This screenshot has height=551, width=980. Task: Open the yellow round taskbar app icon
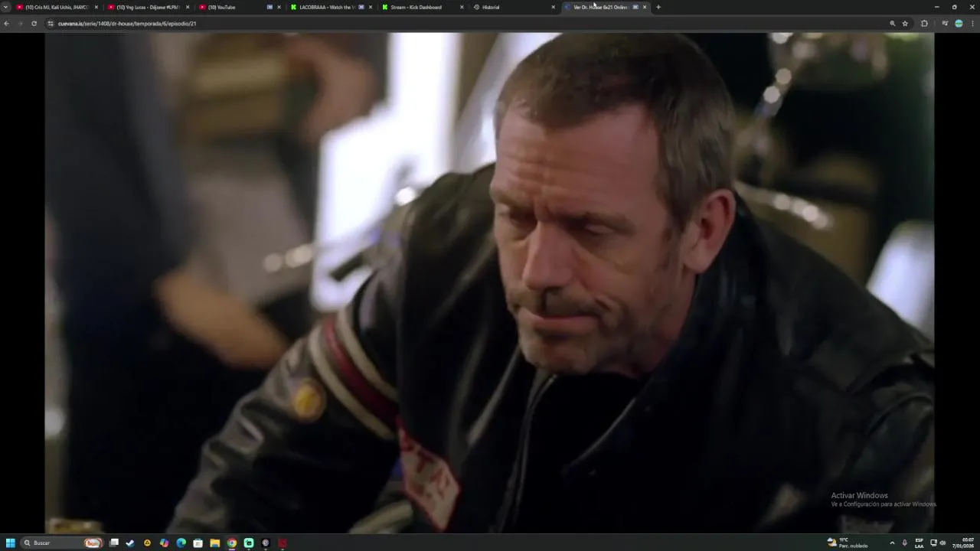coord(147,543)
